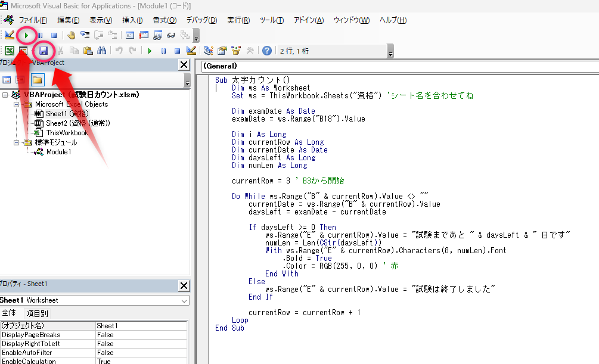Click the True value of EnableCalculation
Image resolution: width=599 pixels, height=364 pixels.
tap(141, 361)
